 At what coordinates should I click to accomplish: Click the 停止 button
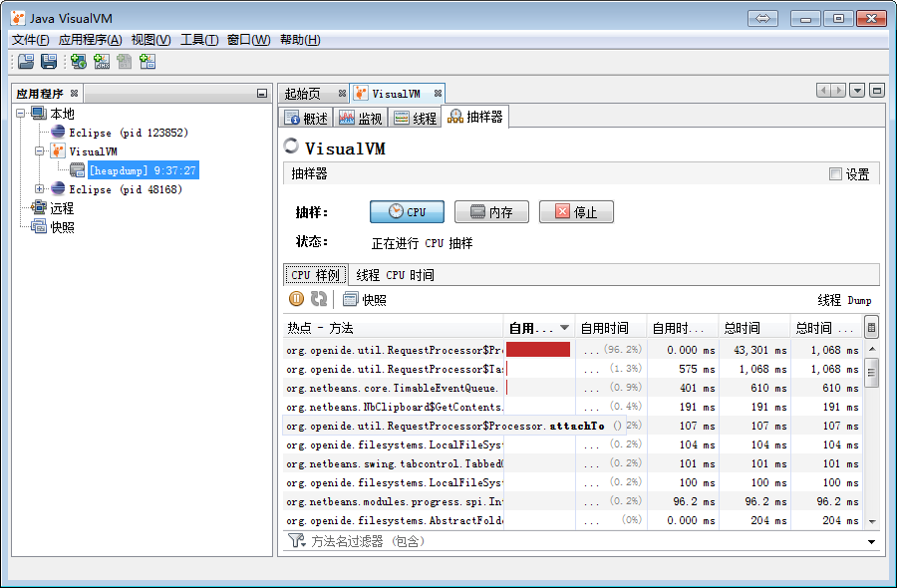(576, 211)
